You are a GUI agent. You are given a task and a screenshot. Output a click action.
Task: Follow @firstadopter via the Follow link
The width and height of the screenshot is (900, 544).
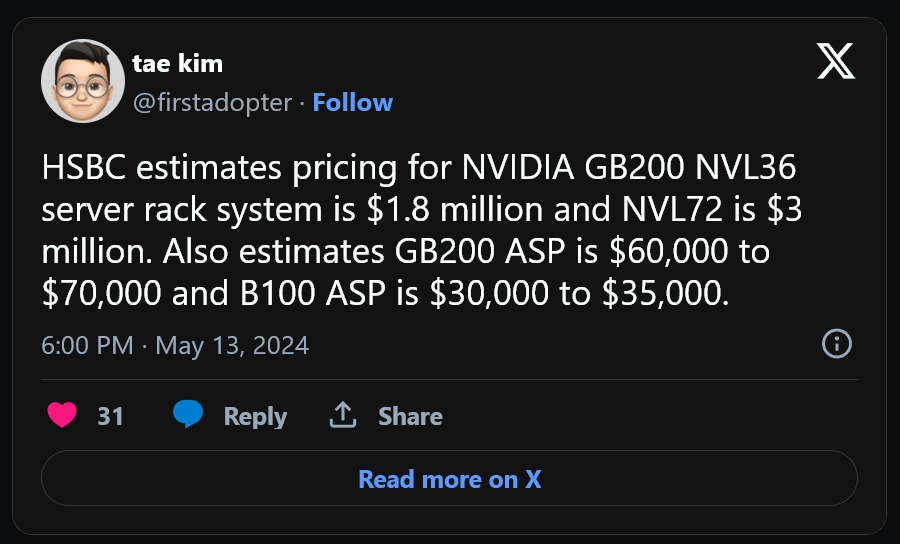352,103
